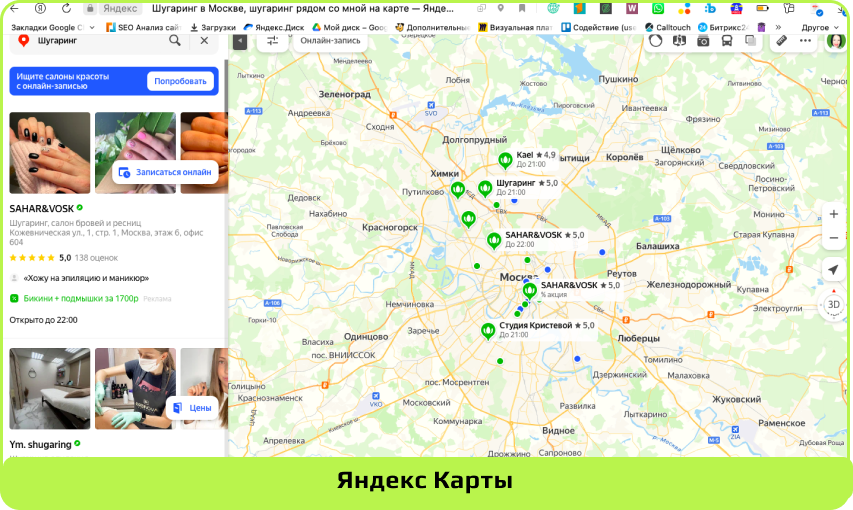Image resolution: width=853 pixels, height=510 pixels.
Task: Click the search magnifier icon in panel
Action: coord(175,40)
